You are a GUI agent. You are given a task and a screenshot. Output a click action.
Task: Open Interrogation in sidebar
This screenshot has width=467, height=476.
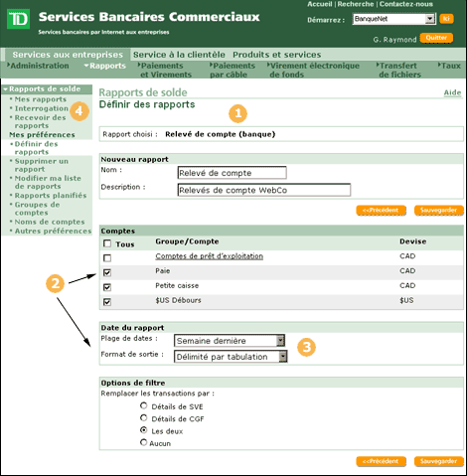tap(42, 108)
